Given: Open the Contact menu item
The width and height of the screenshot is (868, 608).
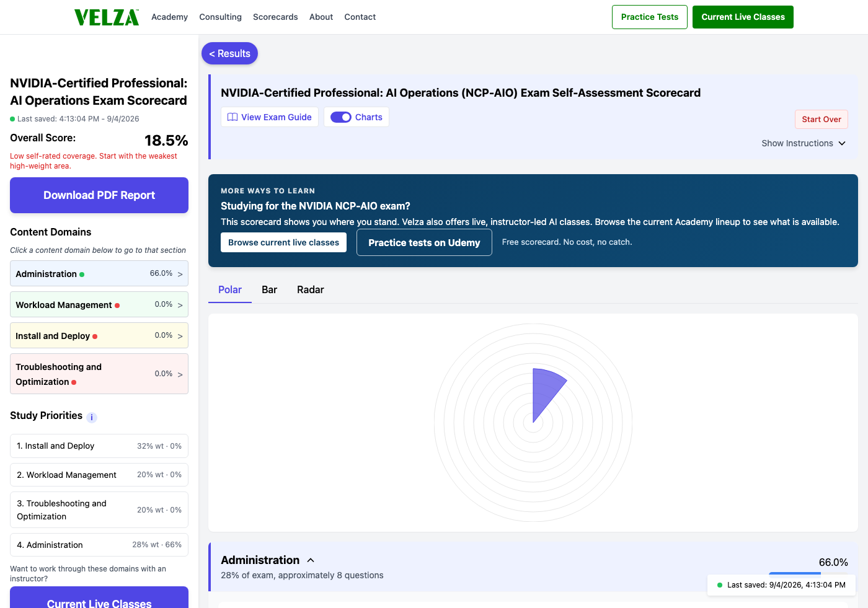Looking at the screenshot, I should pyautogui.click(x=360, y=17).
